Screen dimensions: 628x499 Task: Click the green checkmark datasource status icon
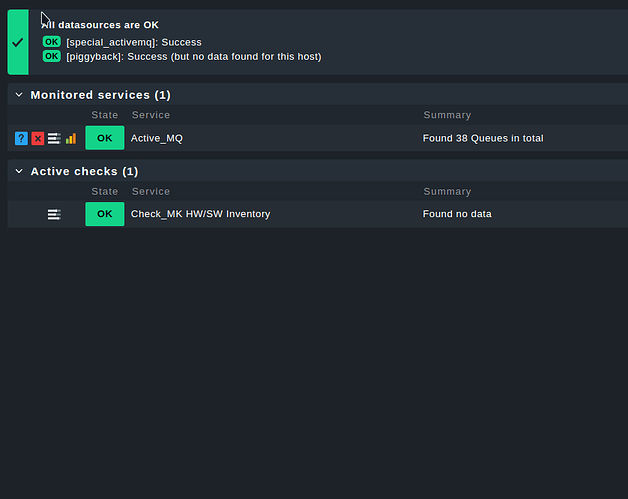17,43
